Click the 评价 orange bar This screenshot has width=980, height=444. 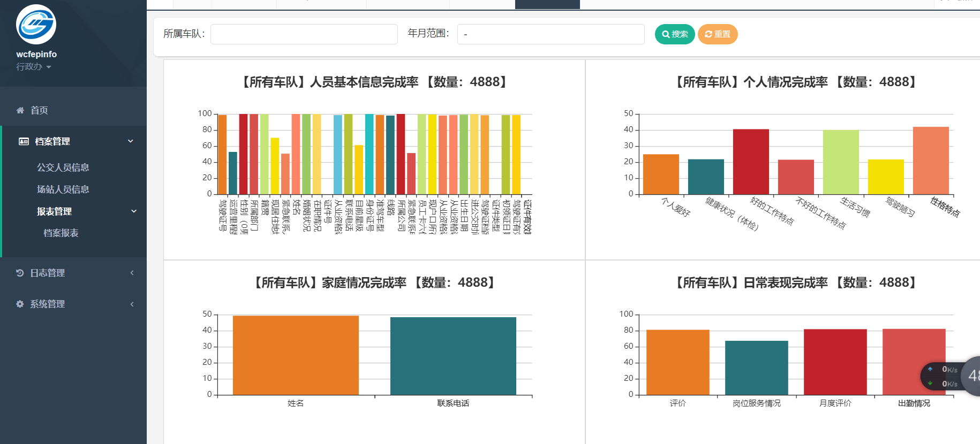click(678, 362)
